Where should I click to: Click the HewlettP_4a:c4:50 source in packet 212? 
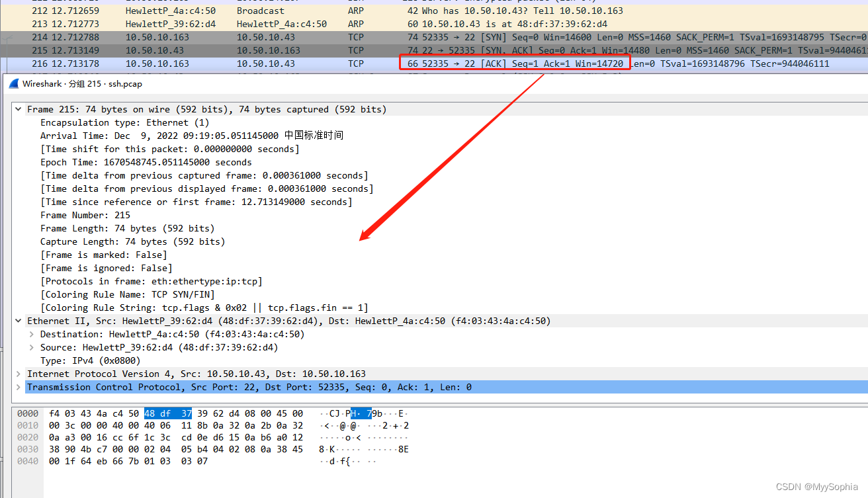point(170,11)
